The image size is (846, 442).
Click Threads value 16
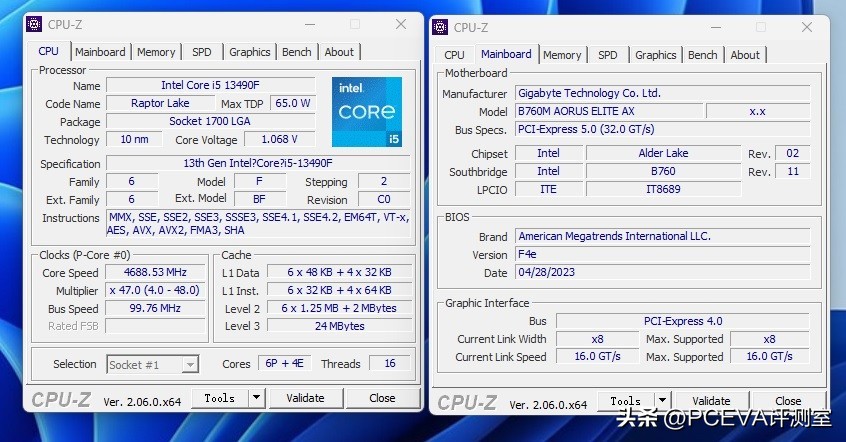coord(390,364)
